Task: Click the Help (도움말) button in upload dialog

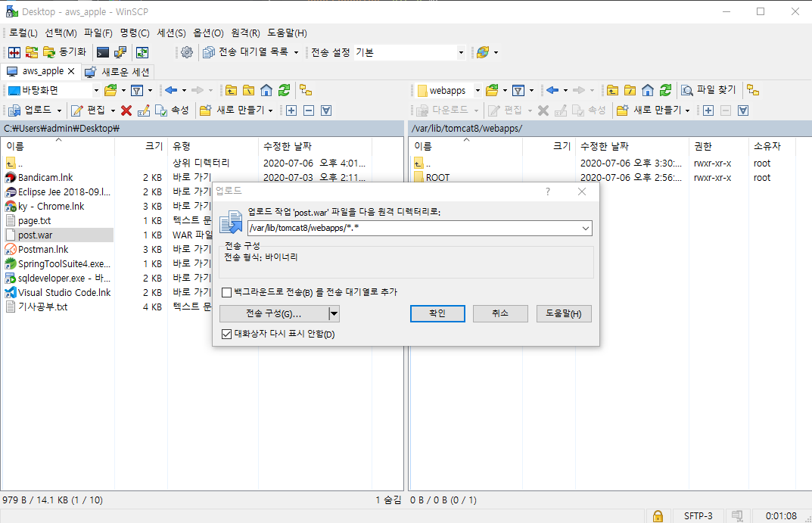Action: (564, 314)
